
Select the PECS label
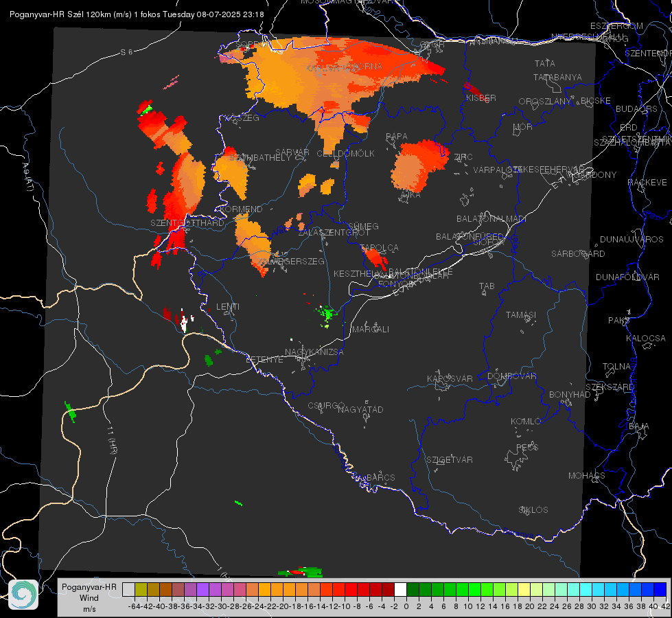tap(526, 447)
